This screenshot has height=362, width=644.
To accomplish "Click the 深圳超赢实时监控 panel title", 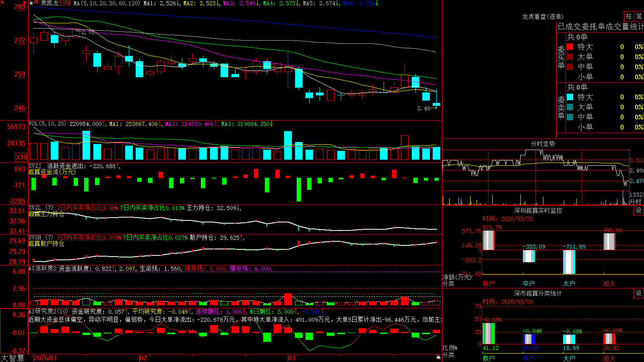I will [x=538, y=210].
